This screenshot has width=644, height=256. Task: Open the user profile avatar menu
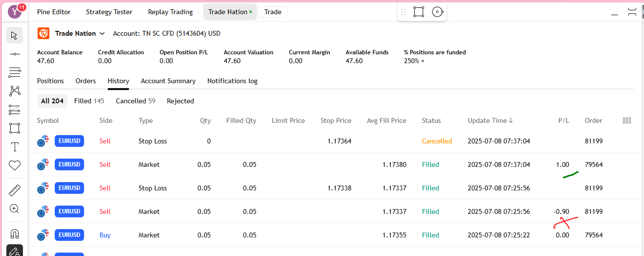click(x=15, y=11)
